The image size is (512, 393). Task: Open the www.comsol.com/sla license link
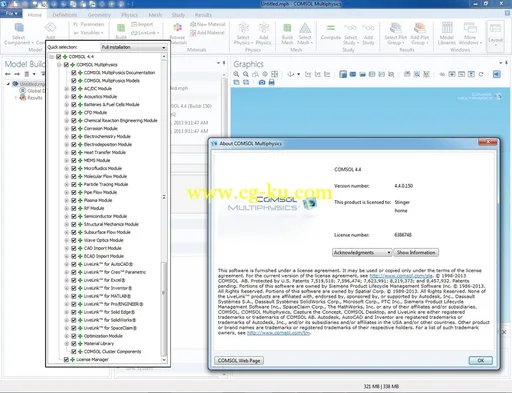[x=401, y=276]
